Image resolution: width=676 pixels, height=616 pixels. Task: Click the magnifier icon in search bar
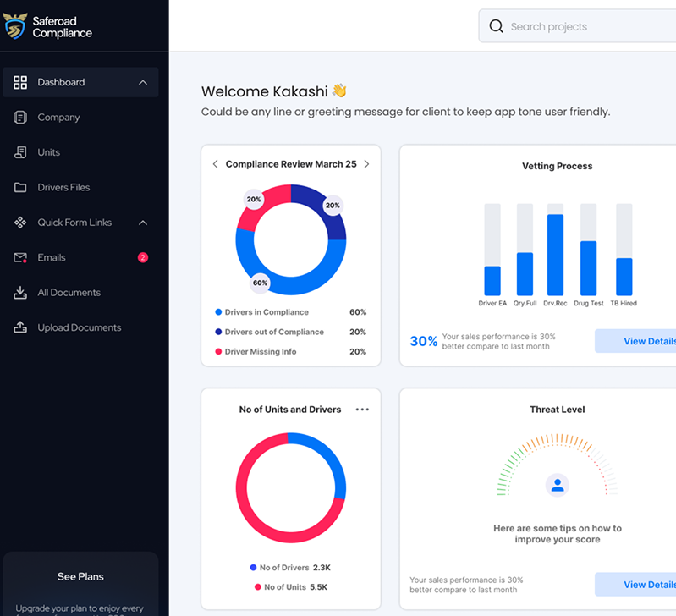point(497,26)
